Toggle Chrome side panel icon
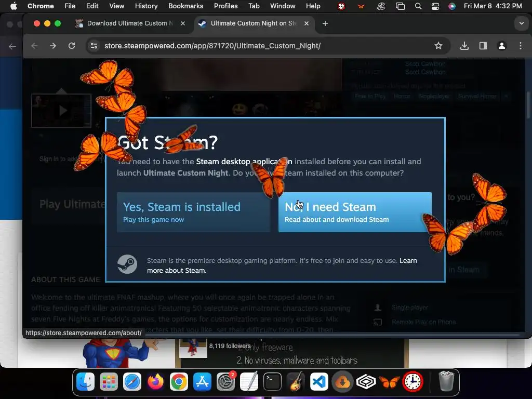This screenshot has height=399, width=532. click(483, 46)
